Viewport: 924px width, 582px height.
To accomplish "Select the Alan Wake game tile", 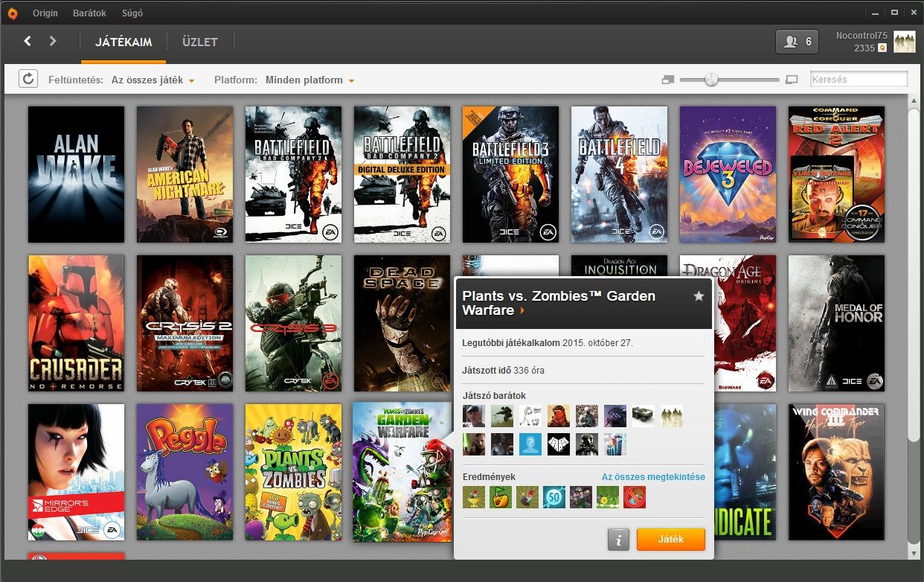I will (x=77, y=174).
